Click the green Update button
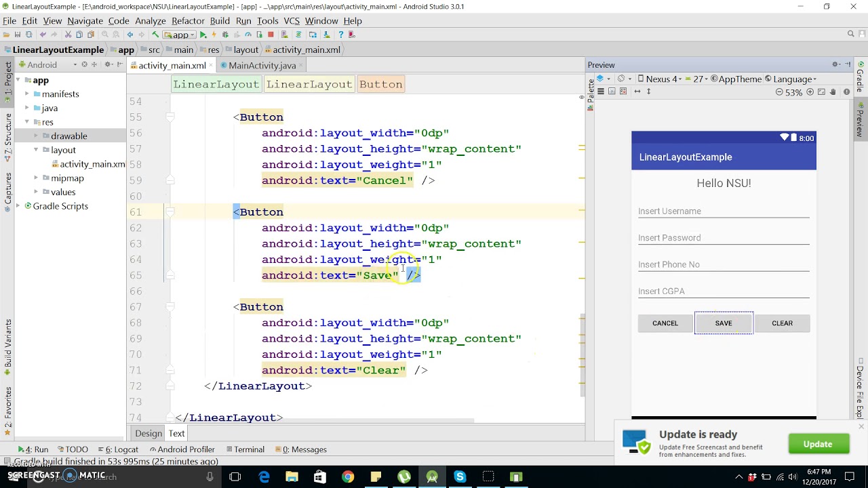Image resolution: width=868 pixels, height=488 pixels. click(818, 444)
